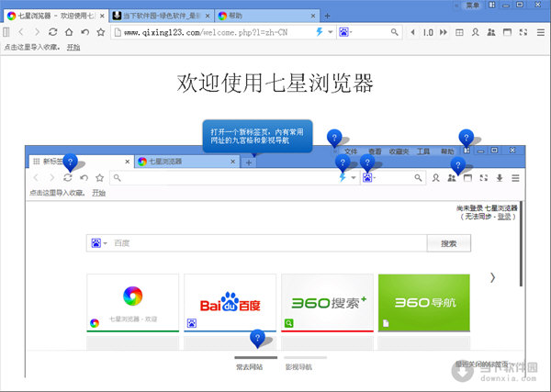Click the skin icon beside 菜单 in title bar
Image resolution: width=551 pixels, height=392 pixels.
coord(491,5)
